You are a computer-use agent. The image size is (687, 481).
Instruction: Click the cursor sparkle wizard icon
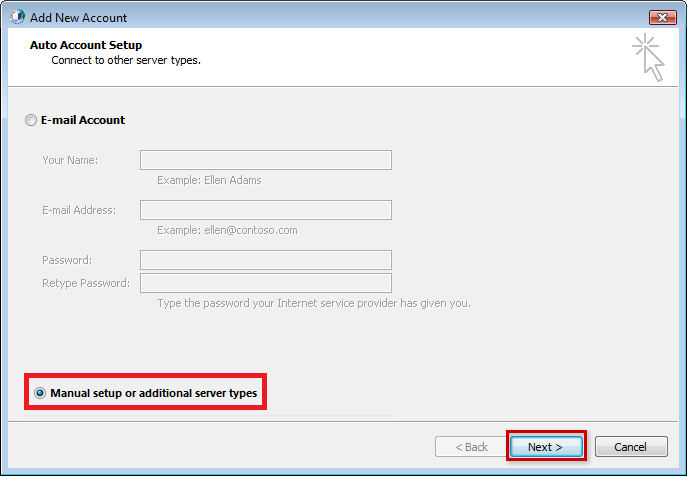tap(648, 57)
